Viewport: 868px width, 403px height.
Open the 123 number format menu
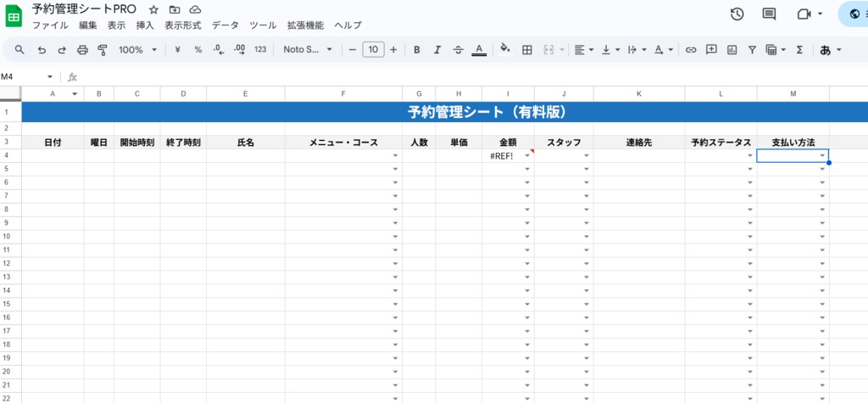coord(260,50)
